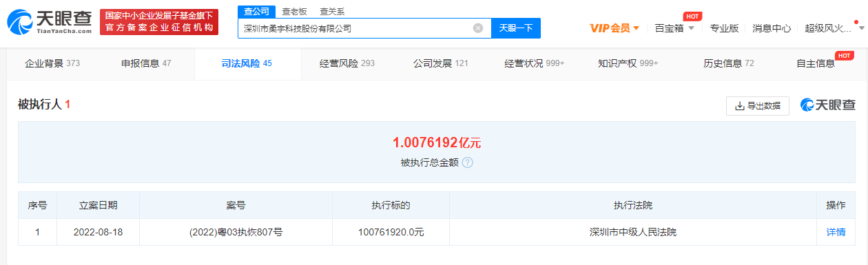Image resolution: width=868 pixels, height=265 pixels.
Task: Click the 国家中小企业发展子基金旗下 red banner
Action: [159, 22]
